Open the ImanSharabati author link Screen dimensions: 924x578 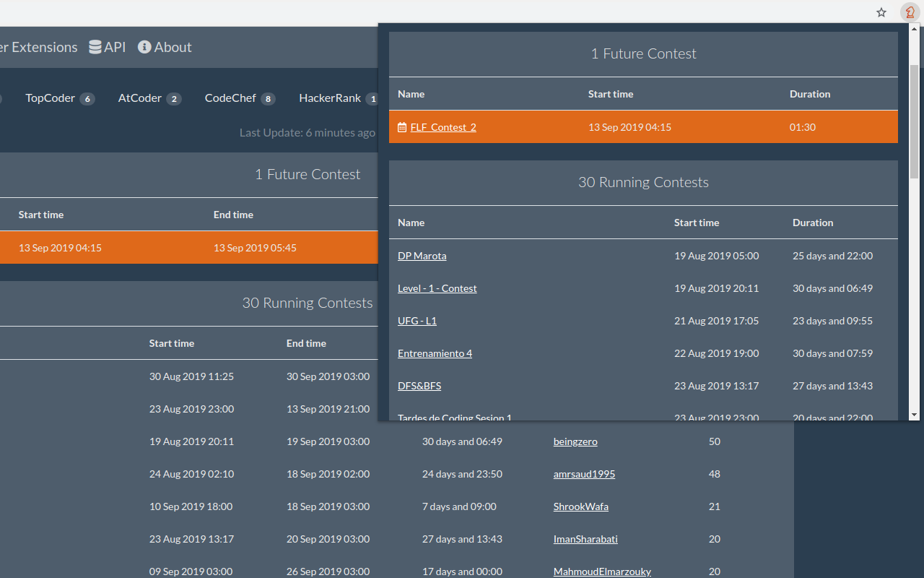tap(585, 539)
